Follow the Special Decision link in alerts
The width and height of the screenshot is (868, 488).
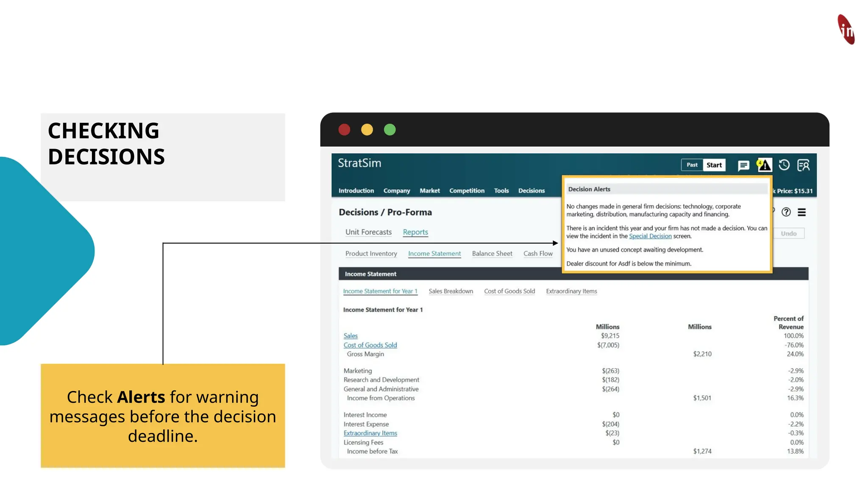pyautogui.click(x=650, y=236)
